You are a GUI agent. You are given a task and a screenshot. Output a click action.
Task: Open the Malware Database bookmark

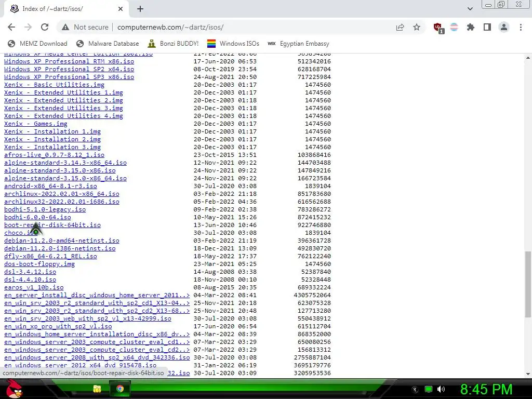click(x=108, y=44)
